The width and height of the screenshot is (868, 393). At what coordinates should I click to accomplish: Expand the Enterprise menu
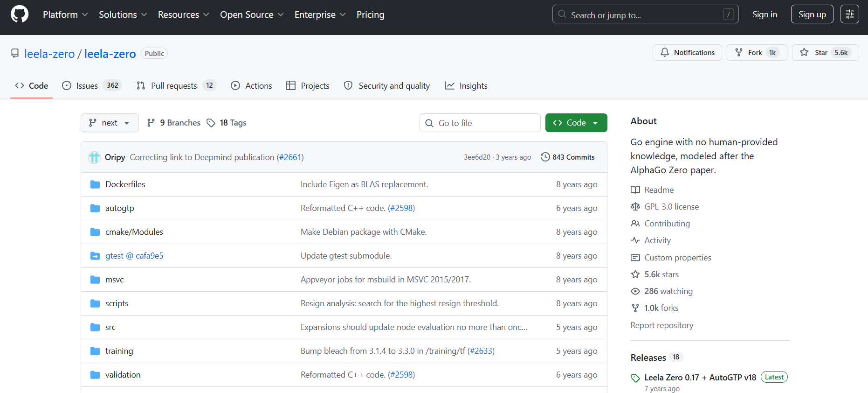click(320, 14)
